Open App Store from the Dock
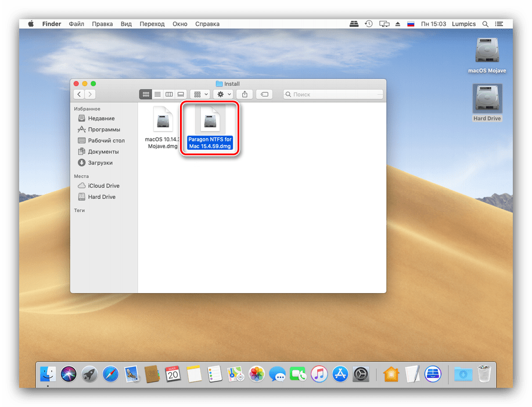 pos(340,374)
